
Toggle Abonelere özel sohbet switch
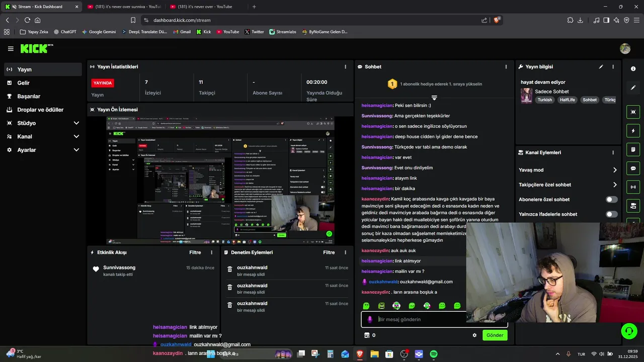tap(611, 200)
